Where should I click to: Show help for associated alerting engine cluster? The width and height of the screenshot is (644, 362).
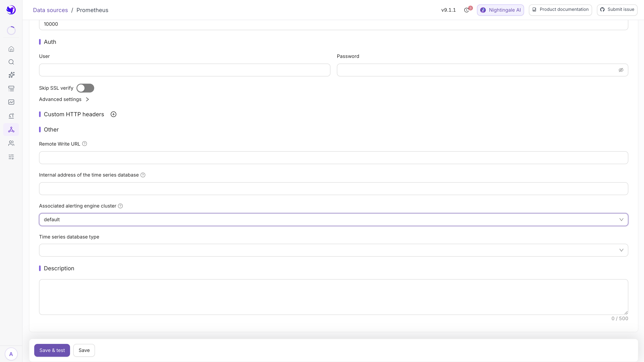pyautogui.click(x=120, y=206)
